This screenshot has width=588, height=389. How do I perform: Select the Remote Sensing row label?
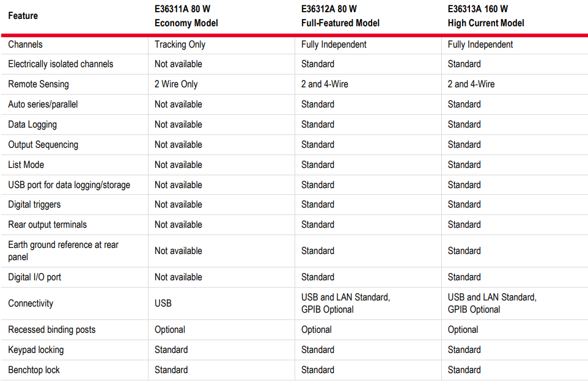coord(39,84)
